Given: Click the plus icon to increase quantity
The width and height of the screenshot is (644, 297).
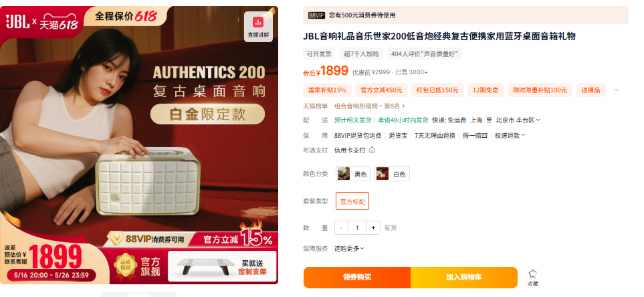Looking at the screenshot, I should [x=373, y=227].
